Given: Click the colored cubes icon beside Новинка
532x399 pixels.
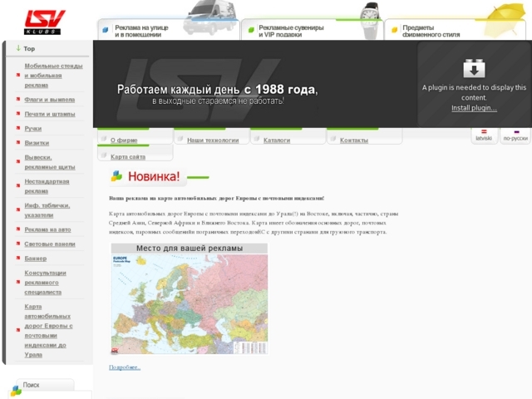Looking at the screenshot, I should coord(117,176).
